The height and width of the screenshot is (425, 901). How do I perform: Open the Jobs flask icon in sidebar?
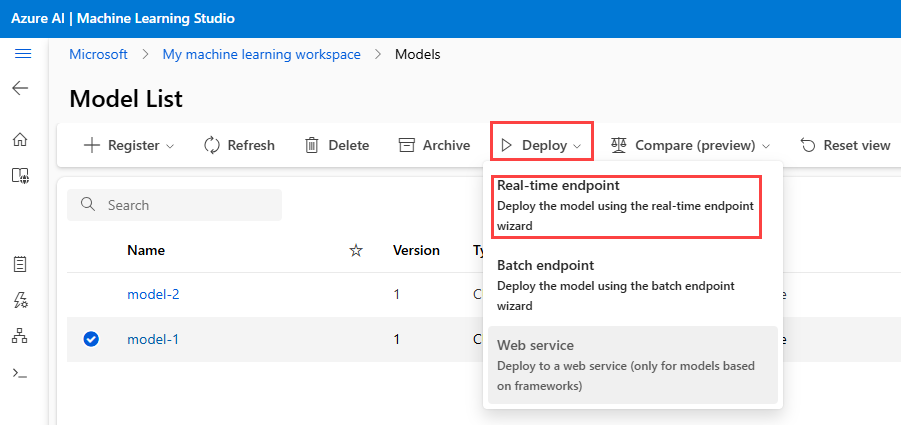point(20,300)
